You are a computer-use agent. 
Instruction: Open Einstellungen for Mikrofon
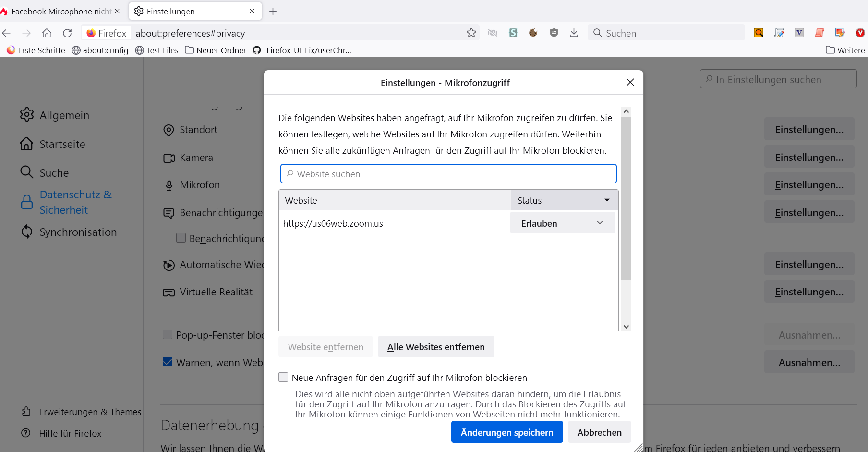809,184
